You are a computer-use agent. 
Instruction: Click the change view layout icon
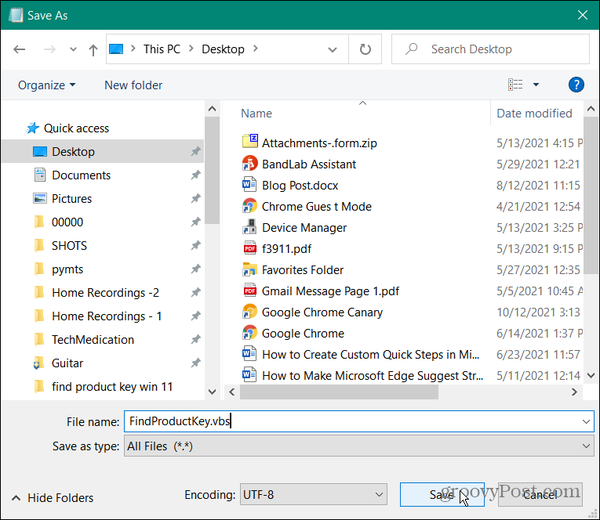tap(516, 85)
